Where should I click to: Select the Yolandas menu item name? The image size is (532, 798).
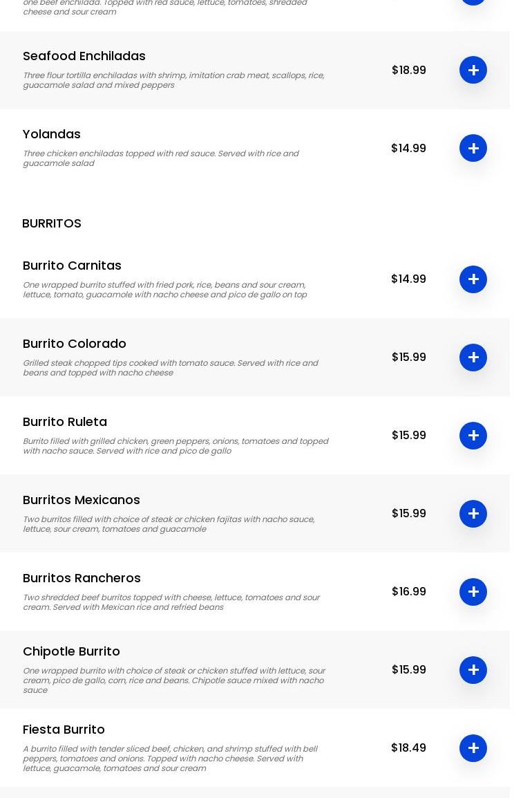click(52, 134)
